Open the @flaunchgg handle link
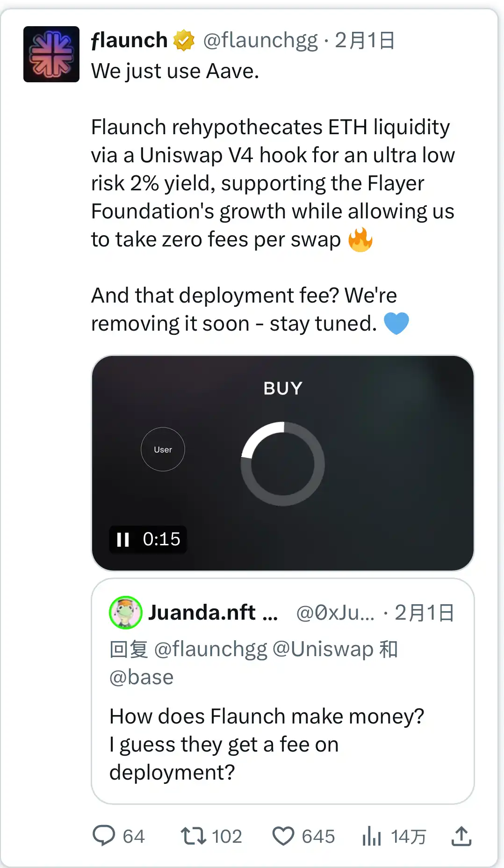504x868 pixels. (260, 40)
